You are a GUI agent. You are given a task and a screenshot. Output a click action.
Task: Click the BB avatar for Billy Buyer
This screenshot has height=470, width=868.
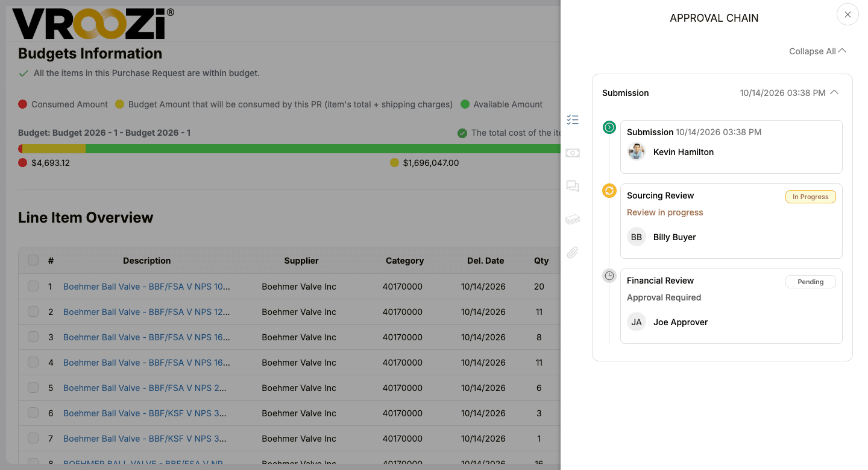637,237
